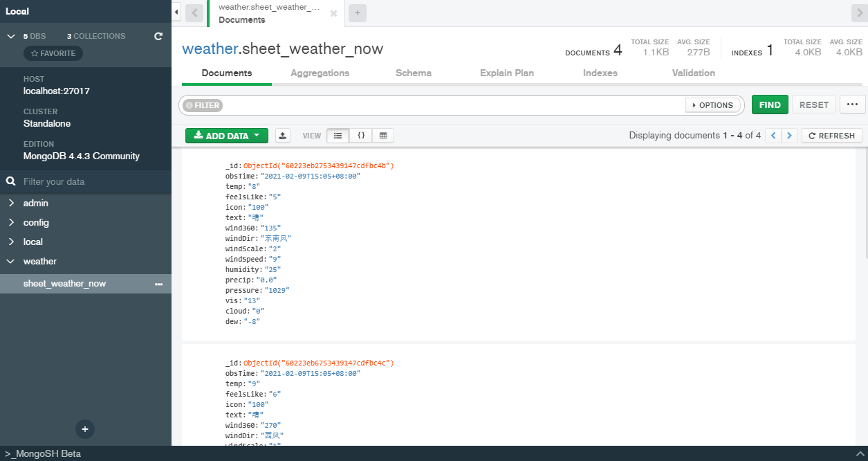Collapse the weather database
868x461 pixels.
point(11,261)
